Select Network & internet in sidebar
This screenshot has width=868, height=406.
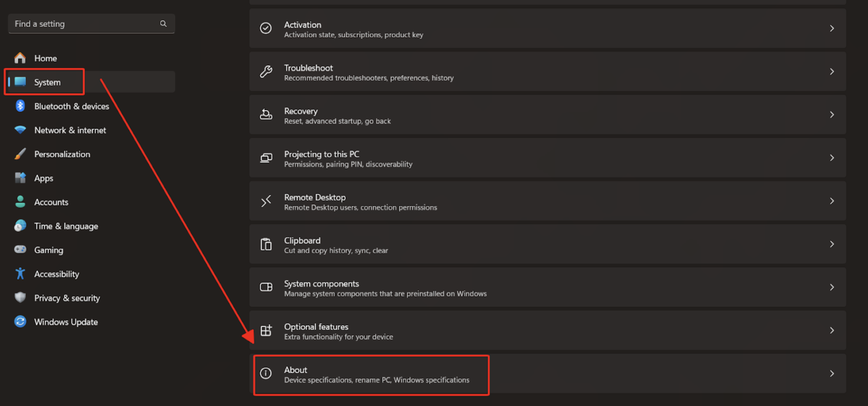click(x=70, y=130)
